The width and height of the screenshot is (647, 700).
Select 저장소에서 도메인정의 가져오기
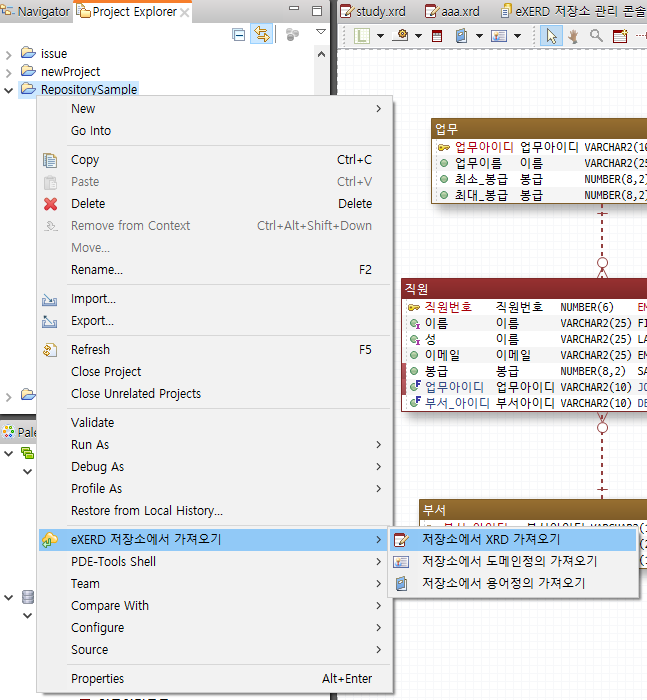(513, 561)
